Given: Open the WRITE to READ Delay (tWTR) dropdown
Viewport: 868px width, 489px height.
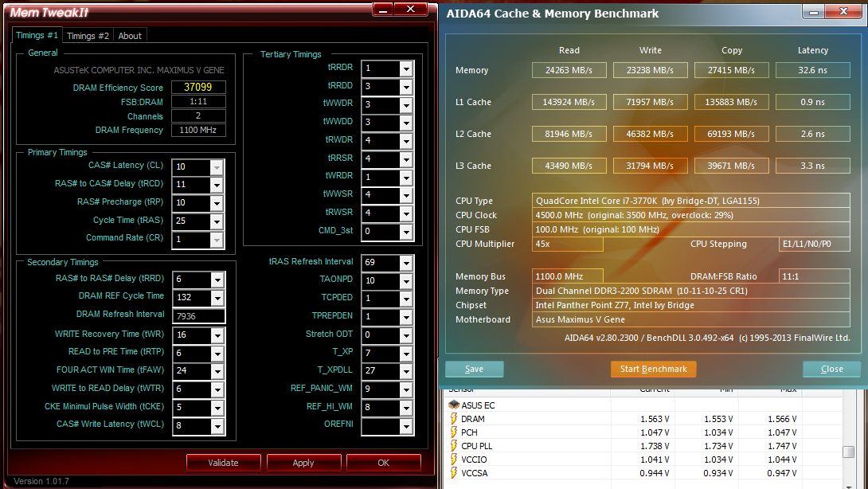Looking at the screenshot, I should [x=217, y=389].
